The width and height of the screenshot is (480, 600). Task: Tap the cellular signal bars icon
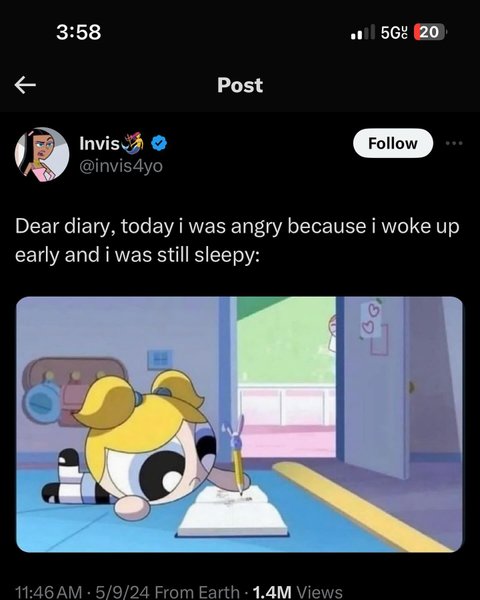[x=362, y=32]
